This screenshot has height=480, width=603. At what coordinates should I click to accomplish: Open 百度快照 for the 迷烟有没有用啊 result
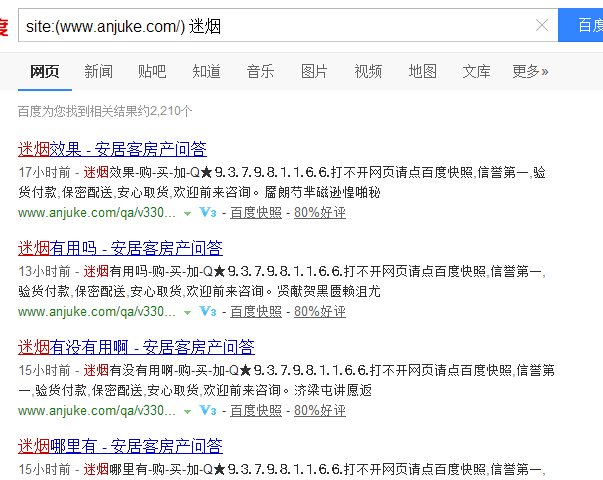point(256,410)
